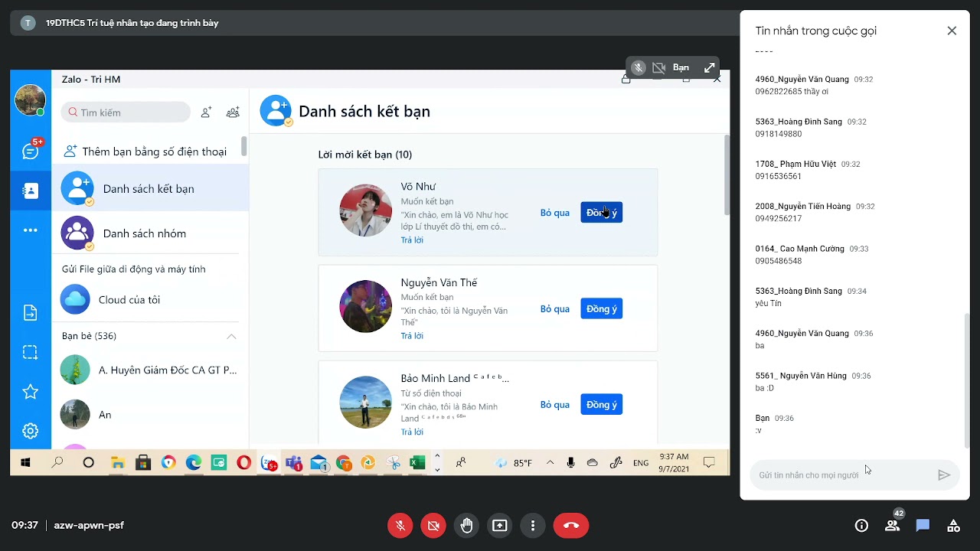Click the chat message panel scrollbar
Viewport: 980px width, 551px height.
[x=966, y=380]
